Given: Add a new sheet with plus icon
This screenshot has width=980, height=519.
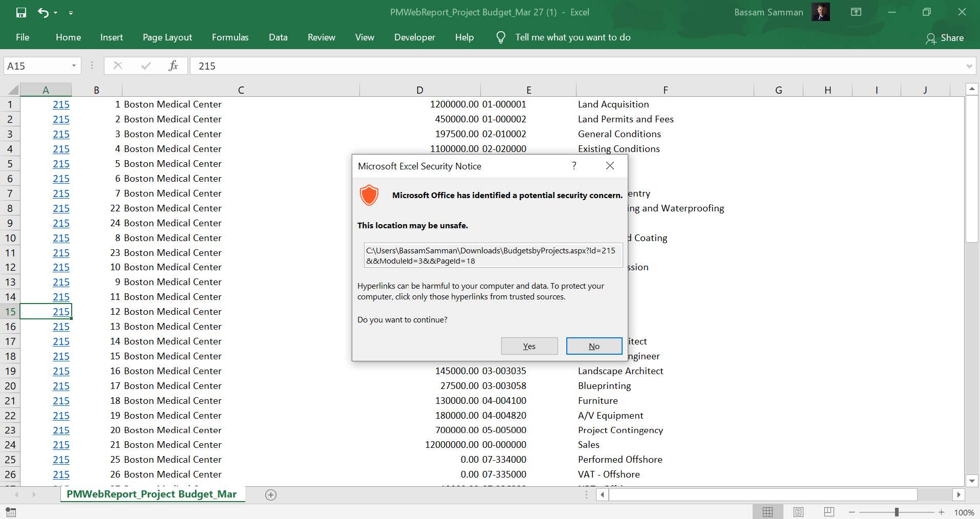Looking at the screenshot, I should 271,494.
